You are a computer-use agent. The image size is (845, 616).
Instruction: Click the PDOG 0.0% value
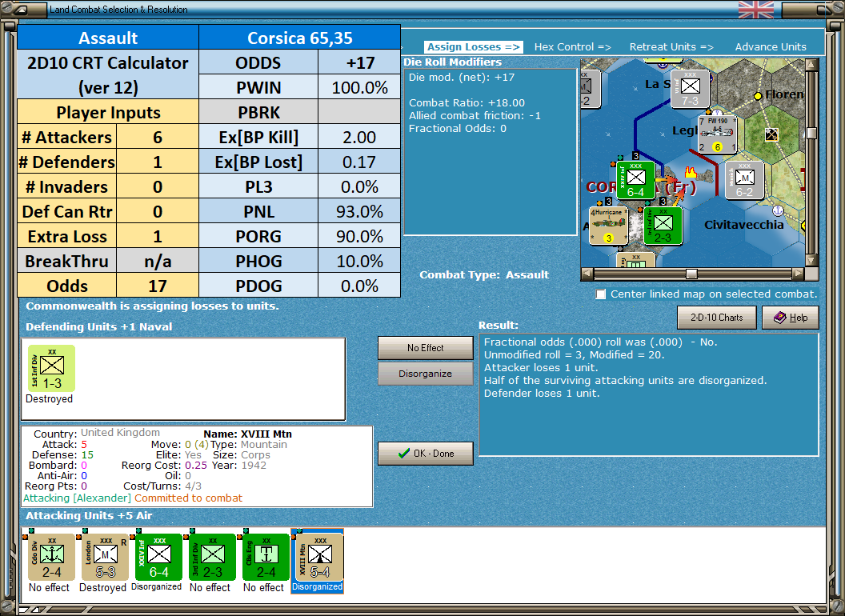coord(359,286)
